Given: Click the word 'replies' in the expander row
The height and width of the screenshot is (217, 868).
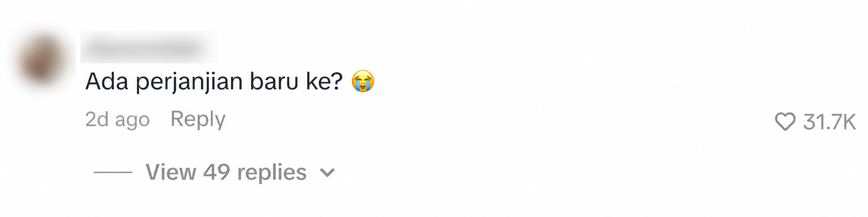Looking at the screenshot, I should [x=272, y=173].
